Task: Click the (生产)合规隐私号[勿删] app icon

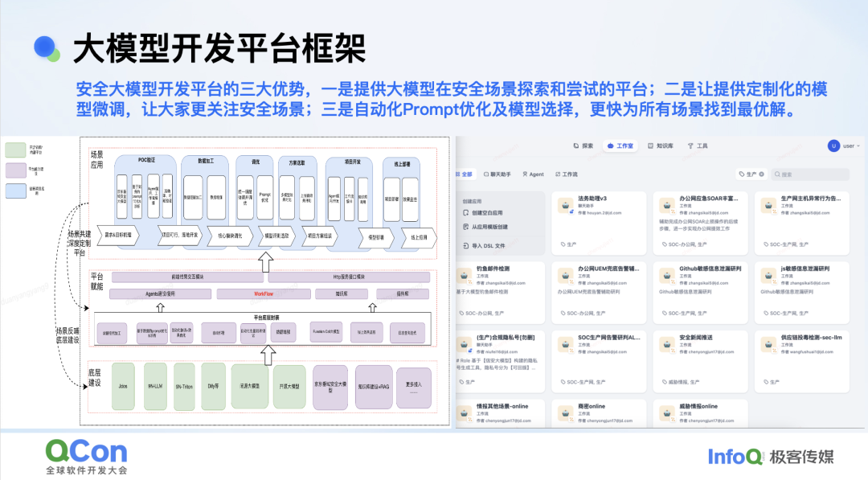Action: point(464,344)
